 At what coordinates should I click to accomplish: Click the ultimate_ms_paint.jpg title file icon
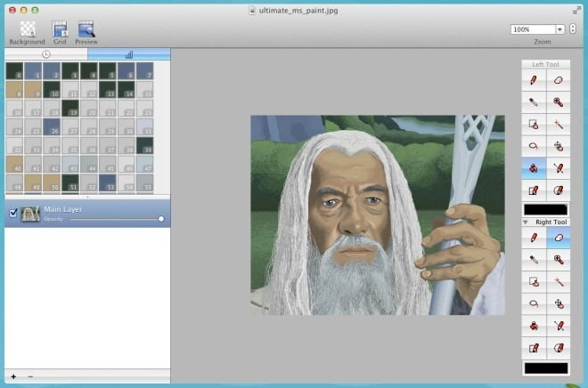tap(252, 11)
